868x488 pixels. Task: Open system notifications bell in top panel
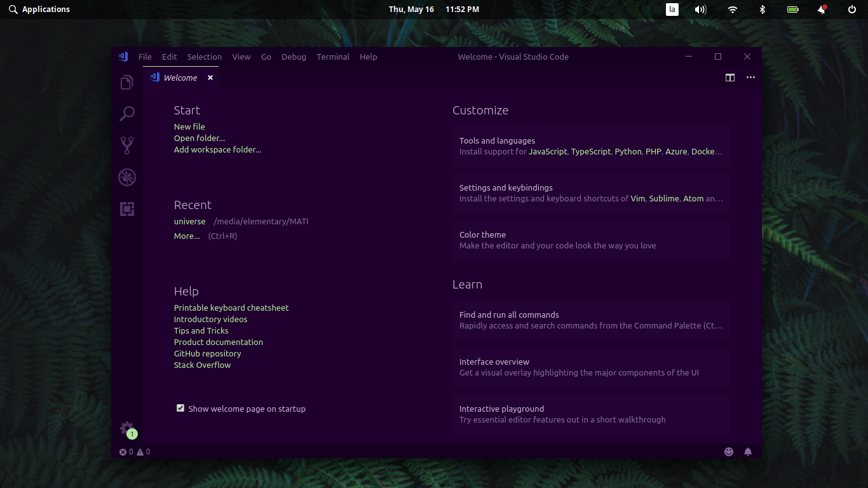822,10
